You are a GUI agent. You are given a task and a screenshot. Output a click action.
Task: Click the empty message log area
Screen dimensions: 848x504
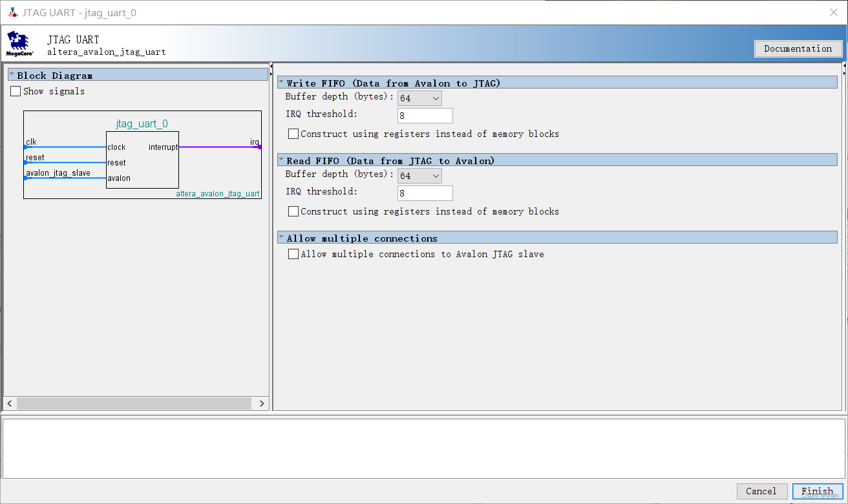(424, 448)
